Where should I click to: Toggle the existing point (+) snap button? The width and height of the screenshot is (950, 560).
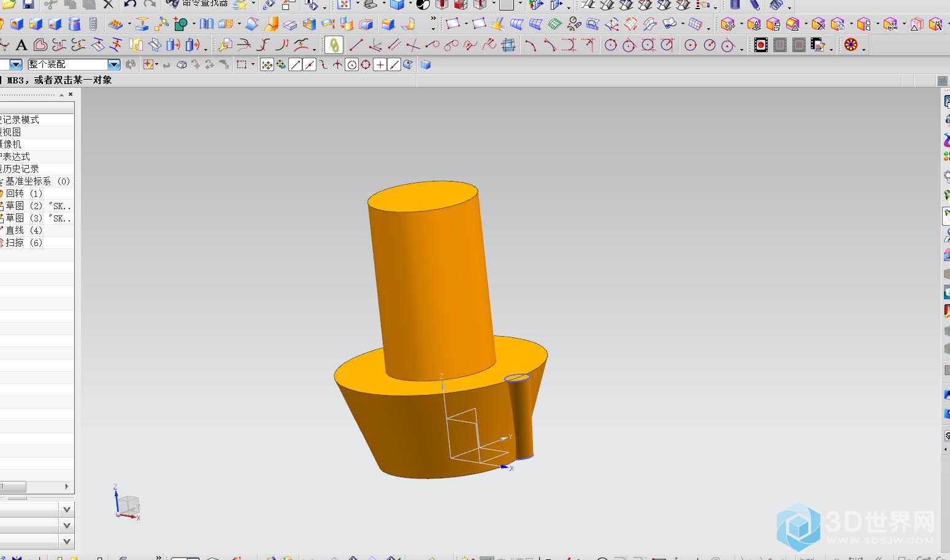380,64
